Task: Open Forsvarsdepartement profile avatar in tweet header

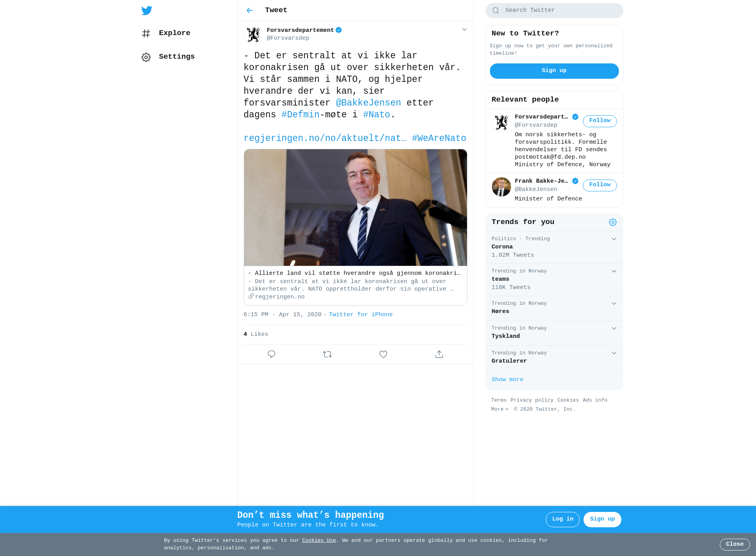Action: pyautogui.click(x=253, y=35)
